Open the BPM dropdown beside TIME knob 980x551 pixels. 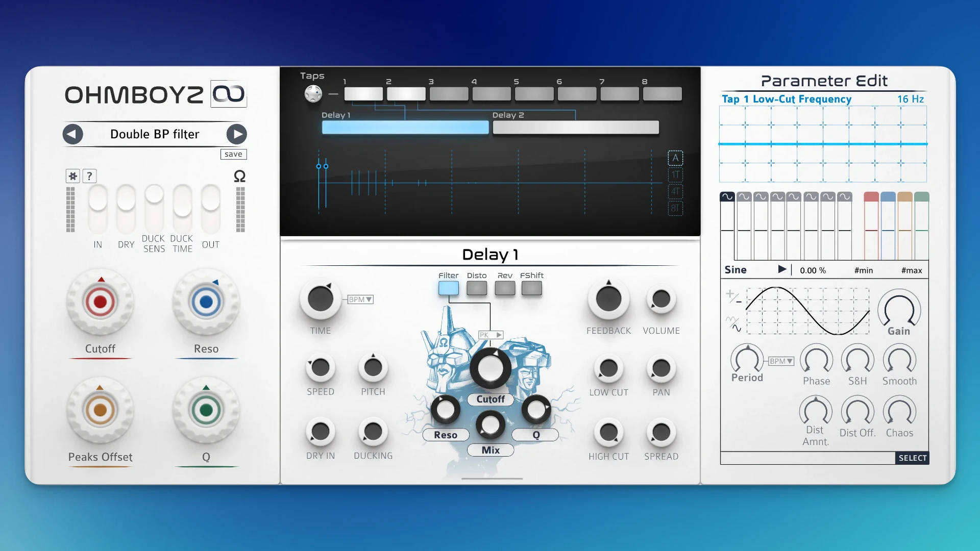360,299
